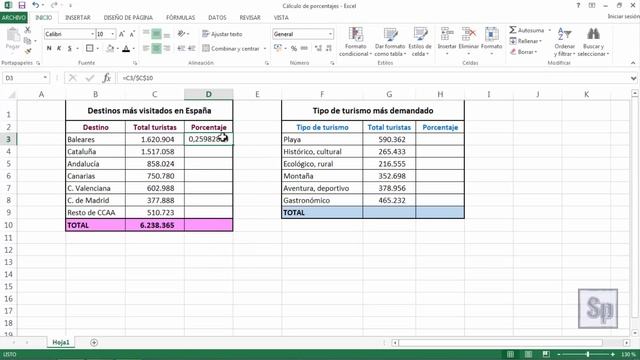Apply percent style format
Screen dimensions: 640x360
click(294, 49)
